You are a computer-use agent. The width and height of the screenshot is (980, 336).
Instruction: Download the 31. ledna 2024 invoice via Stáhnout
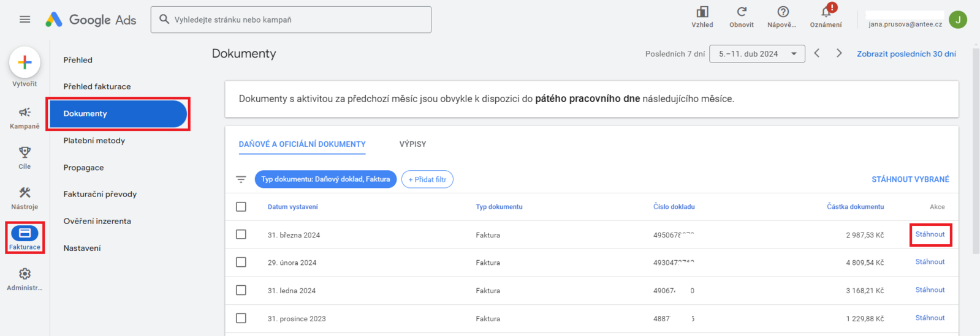[x=930, y=290]
